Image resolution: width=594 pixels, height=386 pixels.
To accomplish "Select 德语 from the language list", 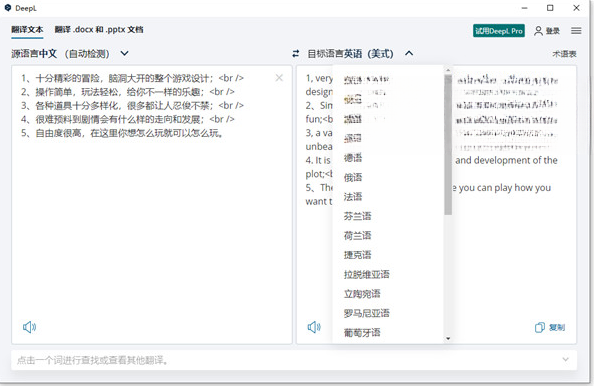I will pos(353,158).
